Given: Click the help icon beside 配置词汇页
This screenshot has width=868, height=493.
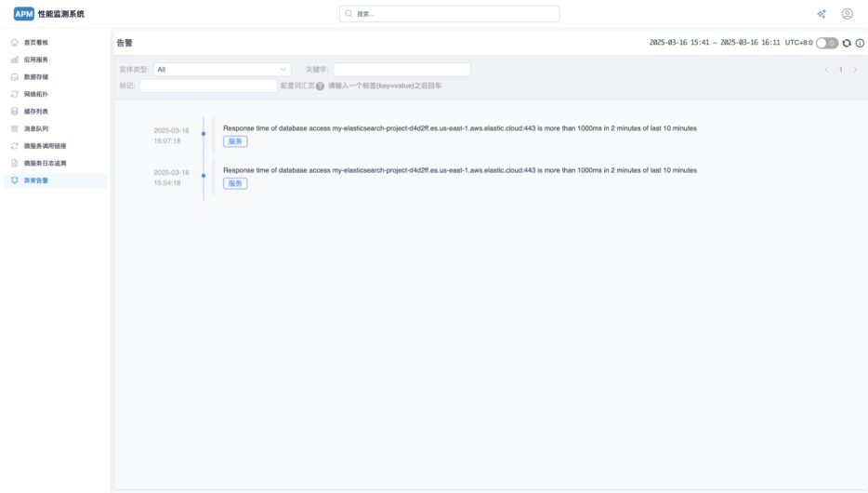Looking at the screenshot, I should pyautogui.click(x=320, y=86).
